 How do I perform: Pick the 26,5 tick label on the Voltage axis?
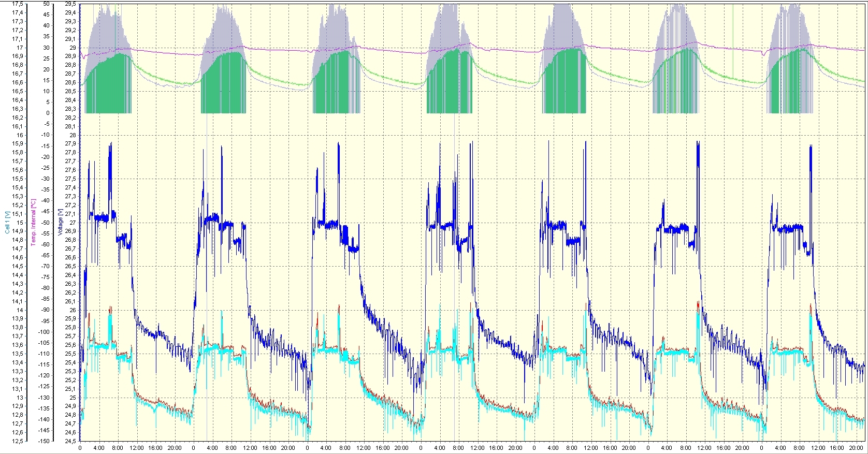pos(70,266)
